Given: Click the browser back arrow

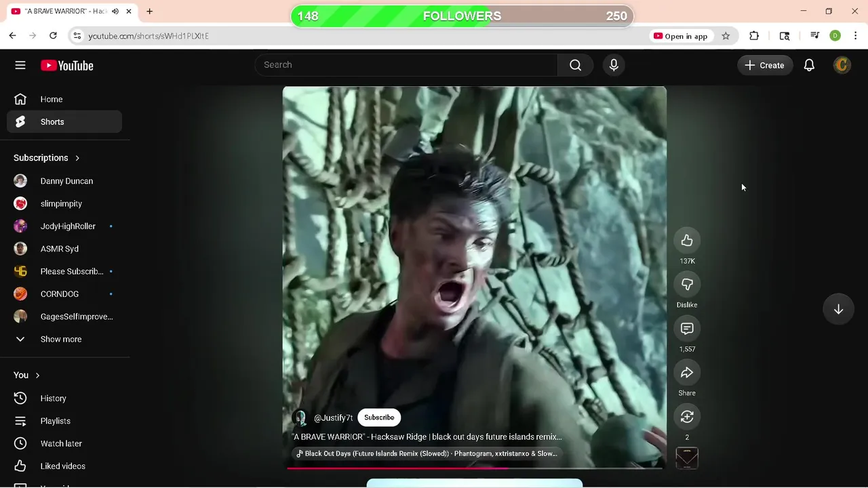Looking at the screenshot, I should pos(12,36).
